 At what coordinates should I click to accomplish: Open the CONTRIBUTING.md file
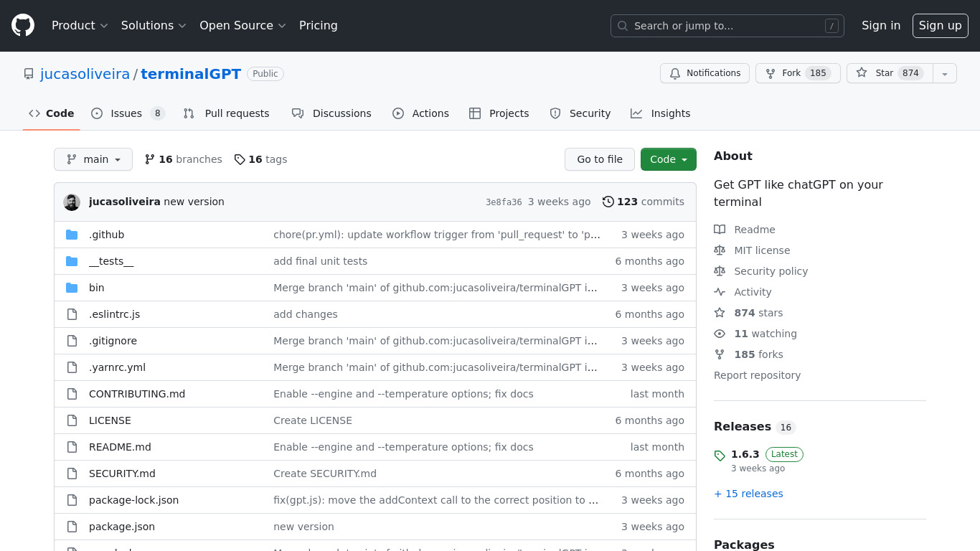tap(137, 394)
